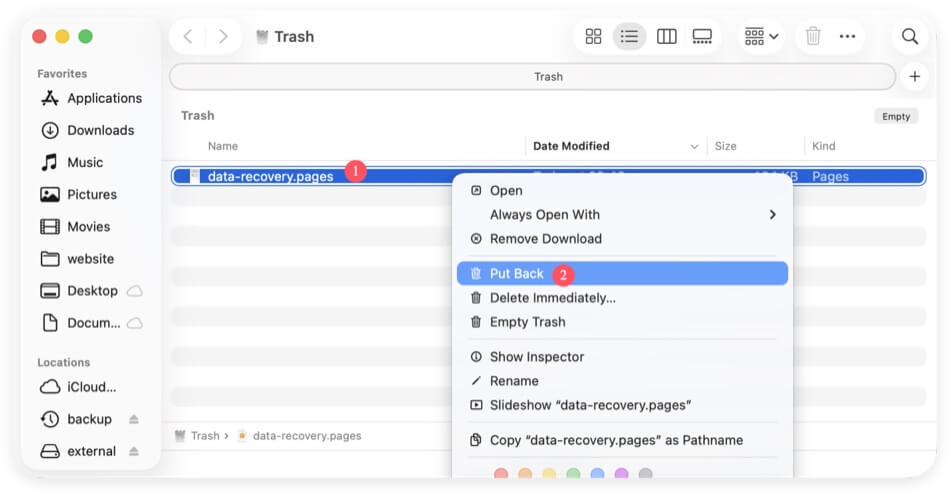Open iCloud Drive in sidebar
This screenshot has height=495, width=951.
tap(78, 387)
